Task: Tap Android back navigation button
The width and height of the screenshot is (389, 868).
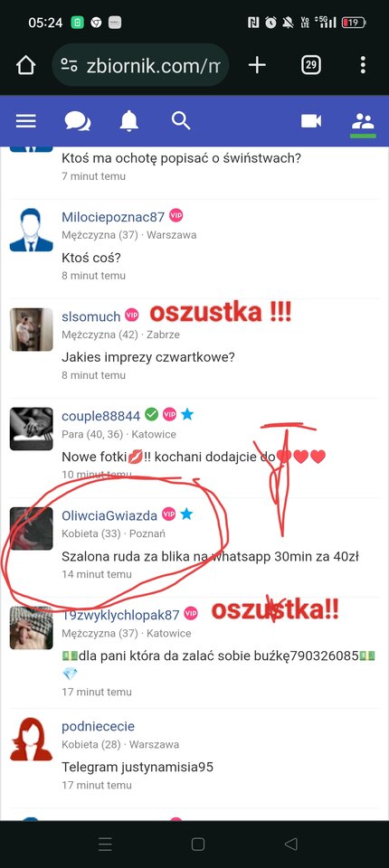Action: pyautogui.click(x=291, y=844)
